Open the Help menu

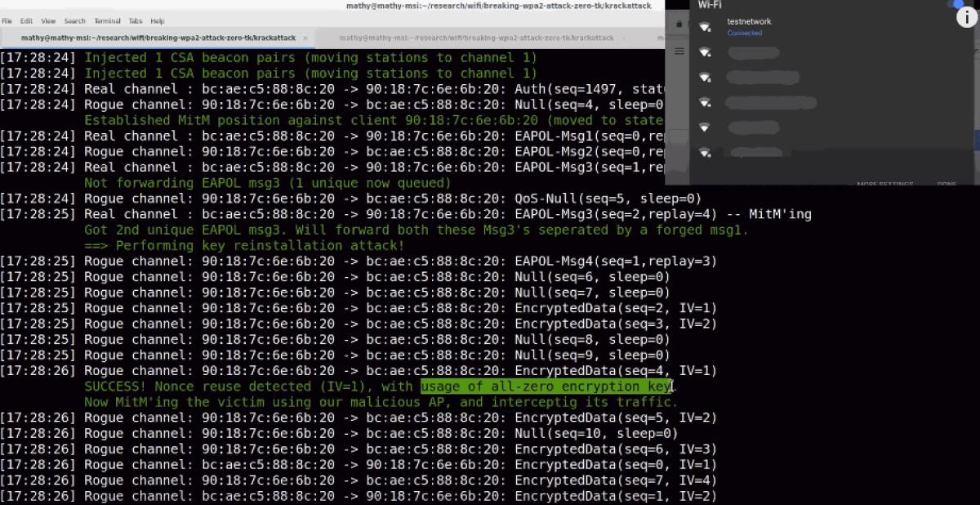[159, 22]
